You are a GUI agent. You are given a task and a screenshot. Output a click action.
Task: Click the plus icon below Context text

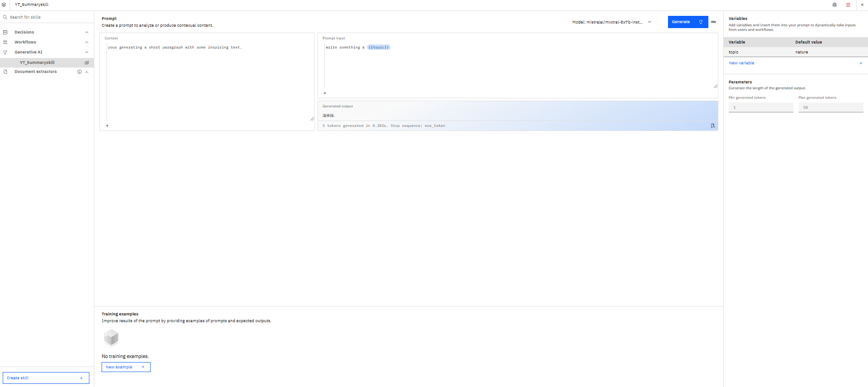[x=107, y=126]
